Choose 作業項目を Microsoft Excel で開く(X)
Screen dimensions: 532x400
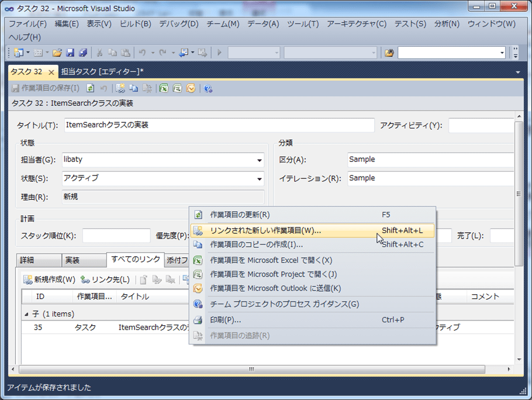pos(312,260)
